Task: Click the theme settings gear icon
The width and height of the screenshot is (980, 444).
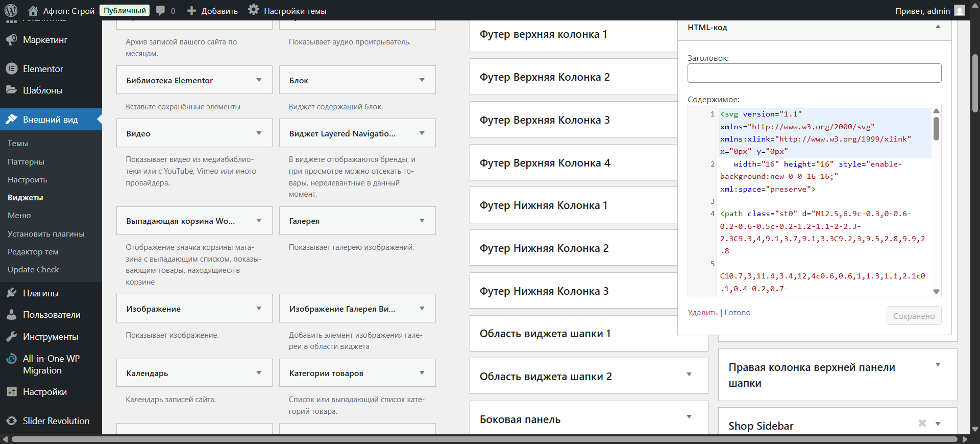Action: click(253, 10)
